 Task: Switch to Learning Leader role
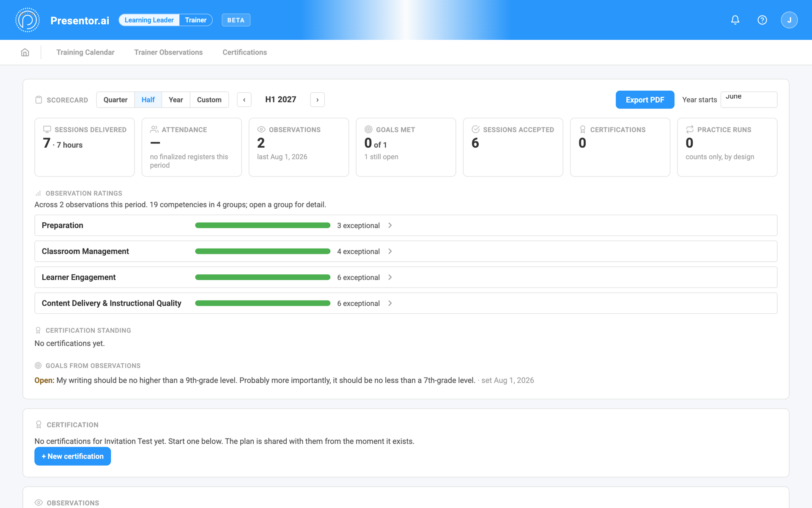(x=149, y=20)
